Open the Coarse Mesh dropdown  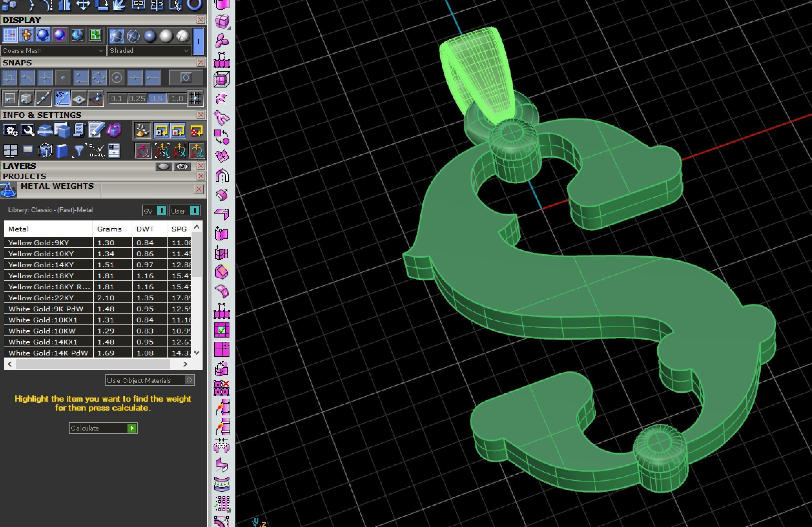tap(53, 51)
